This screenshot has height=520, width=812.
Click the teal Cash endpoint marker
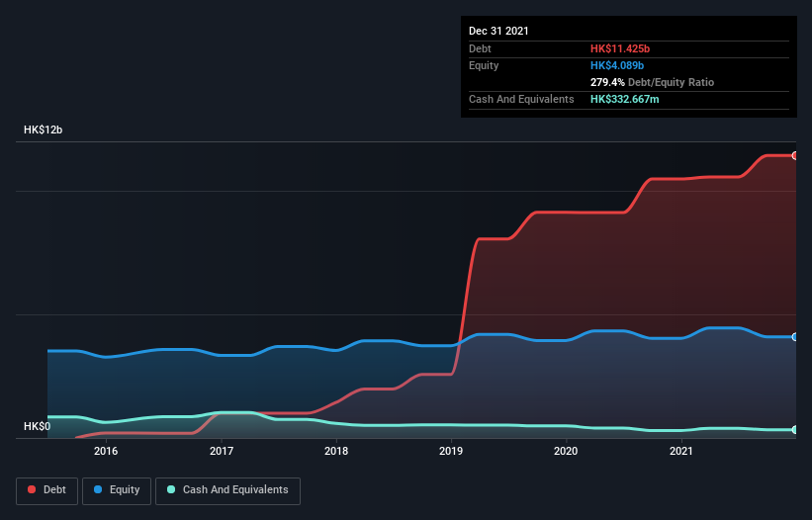795,429
